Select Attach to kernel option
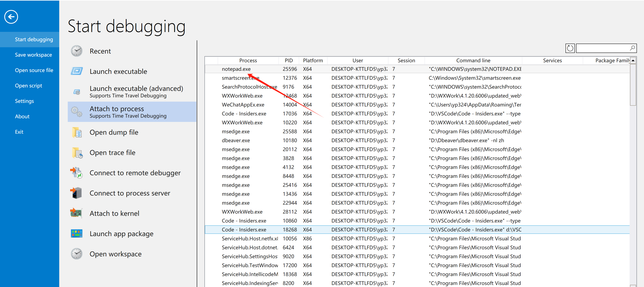 (132, 213)
